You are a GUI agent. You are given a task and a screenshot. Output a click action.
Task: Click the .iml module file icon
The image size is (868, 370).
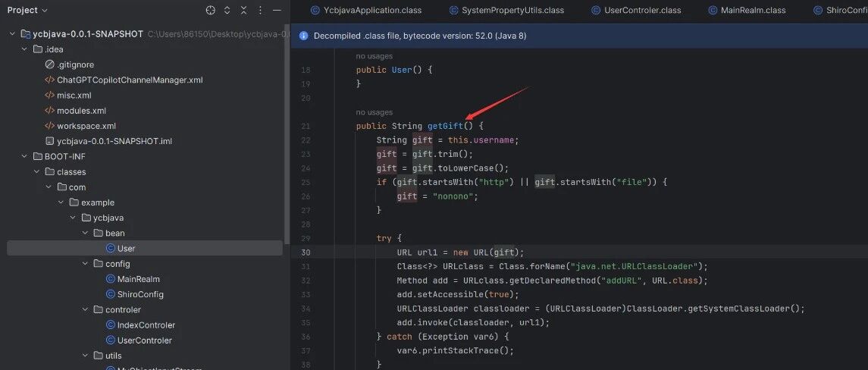pos(50,141)
